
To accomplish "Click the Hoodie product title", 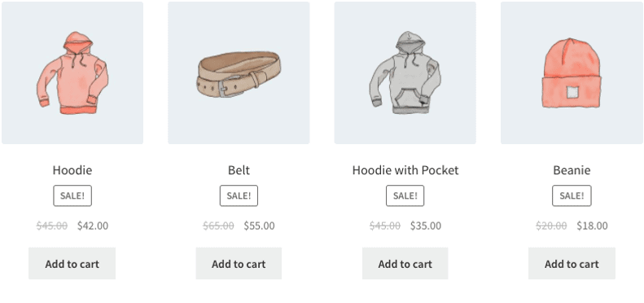I will tap(72, 170).
